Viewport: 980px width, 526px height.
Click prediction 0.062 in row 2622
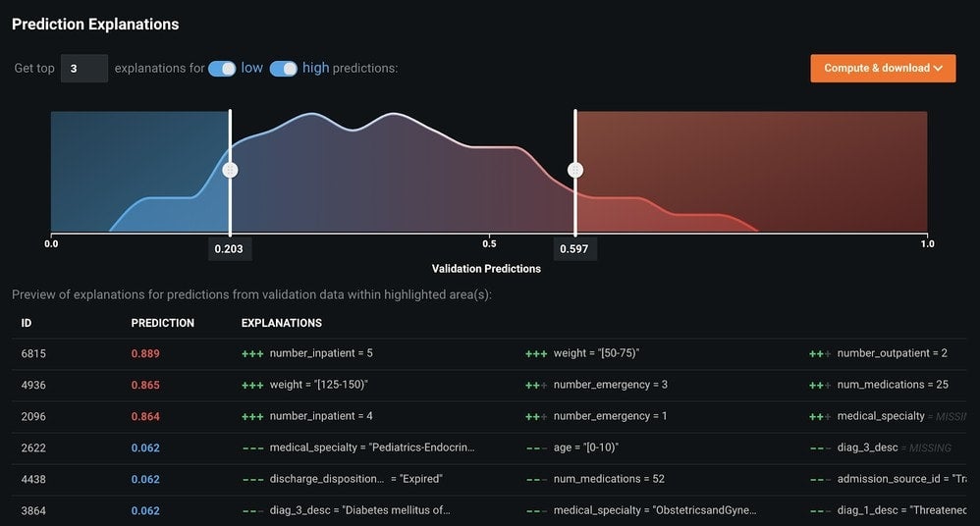pyautogui.click(x=145, y=447)
